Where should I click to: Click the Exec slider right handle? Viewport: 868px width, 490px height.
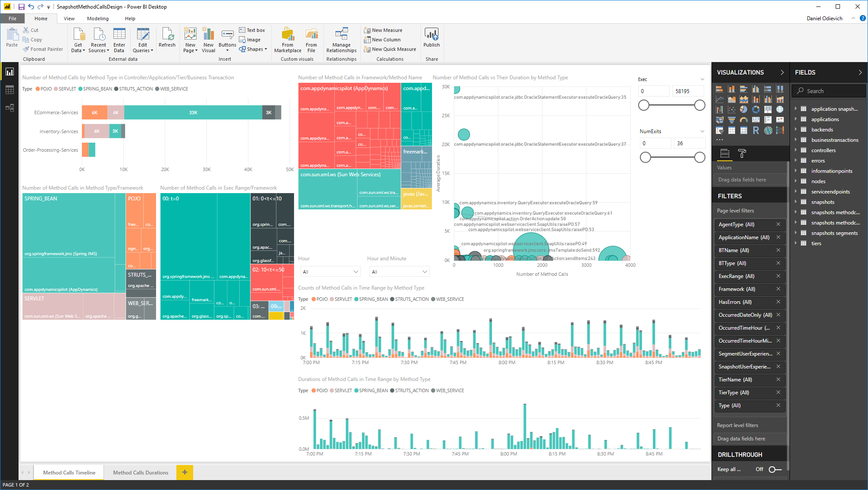click(x=700, y=105)
